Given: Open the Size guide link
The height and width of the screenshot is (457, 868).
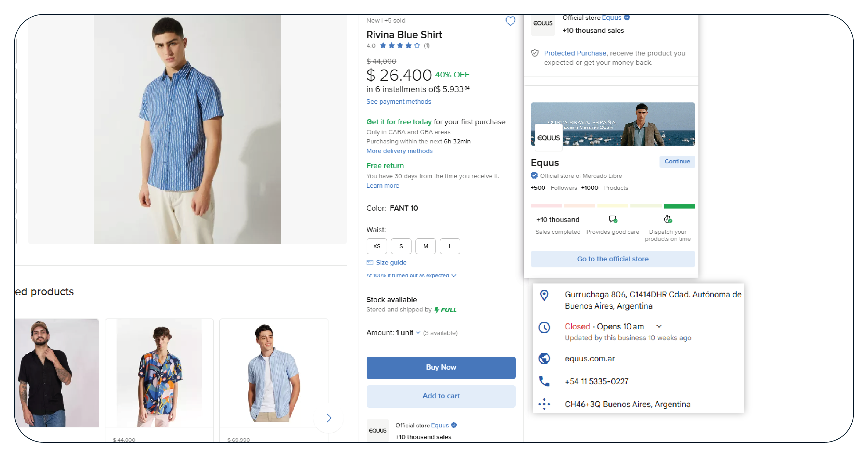Looking at the screenshot, I should click(x=391, y=262).
